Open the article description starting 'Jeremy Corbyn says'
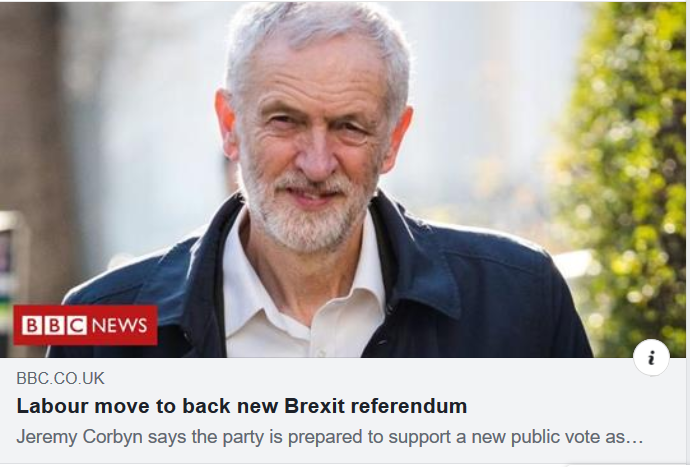690x467 pixels. (x=330, y=437)
